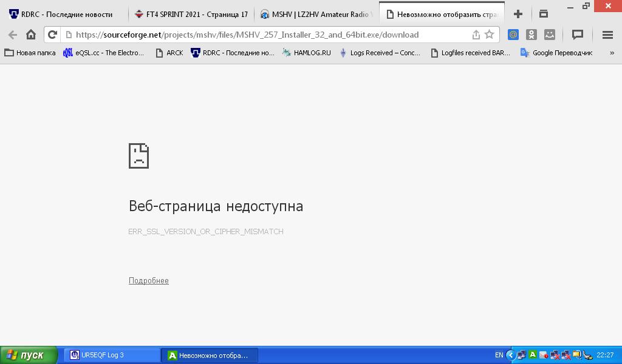Switch to the MSHV LZ2HV Amateur Radio tab
The image size is (622, 364).
pyautogui.click(x=316, y=14)
